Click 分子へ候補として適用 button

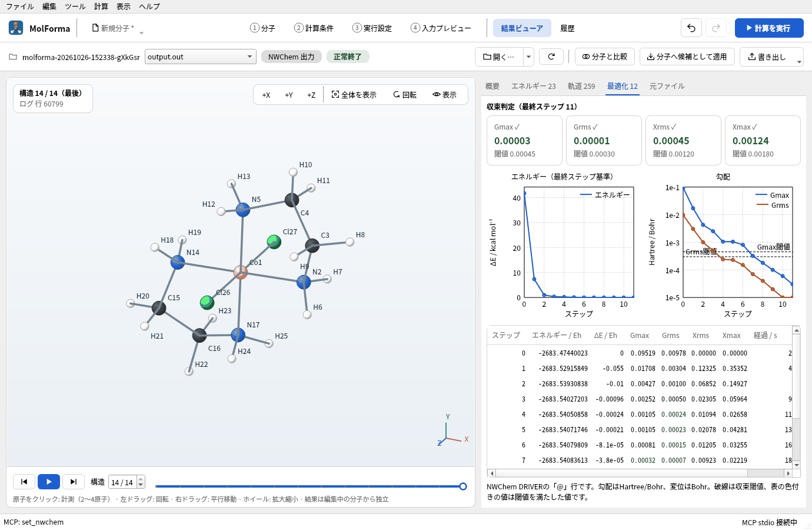click(687, 57)
